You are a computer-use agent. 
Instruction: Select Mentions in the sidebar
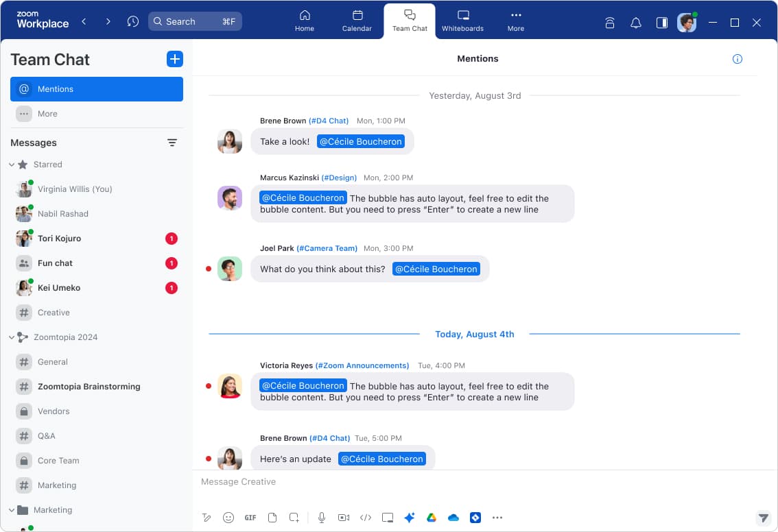click(97, 89)
